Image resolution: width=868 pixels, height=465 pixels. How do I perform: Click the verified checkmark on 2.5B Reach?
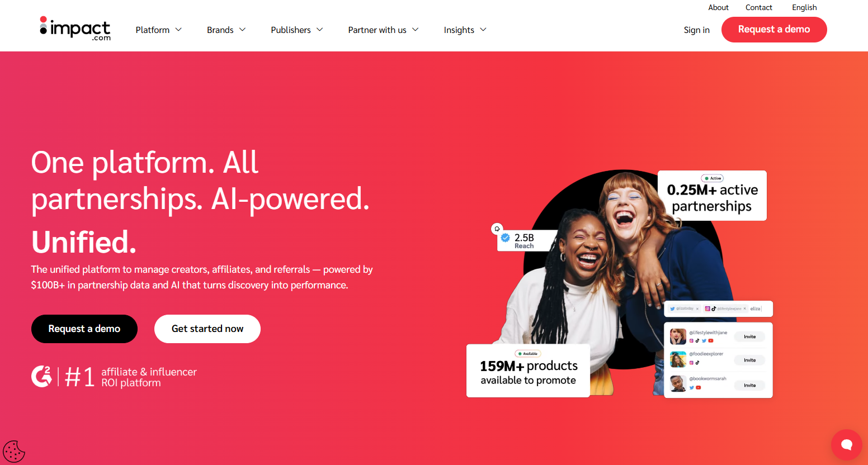click(x=506, y=238)
